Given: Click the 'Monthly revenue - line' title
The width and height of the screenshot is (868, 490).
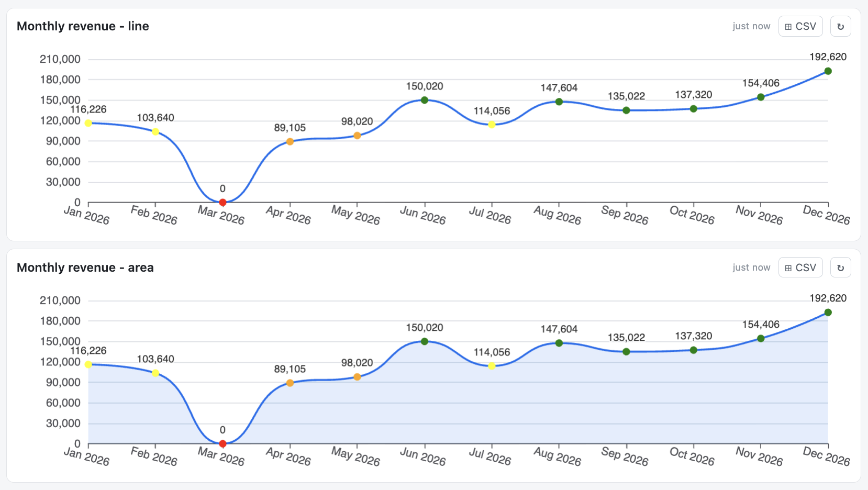Looking at the screenshot, I should pos(83,26).
